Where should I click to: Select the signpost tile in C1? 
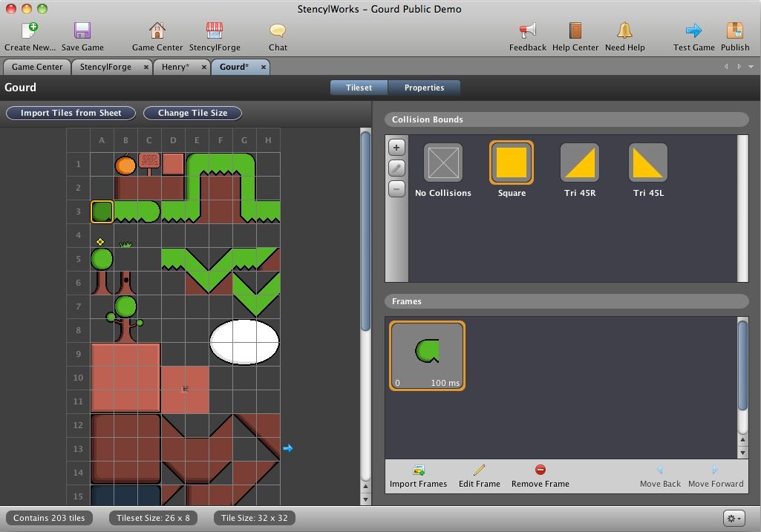(x=149, y=165)
